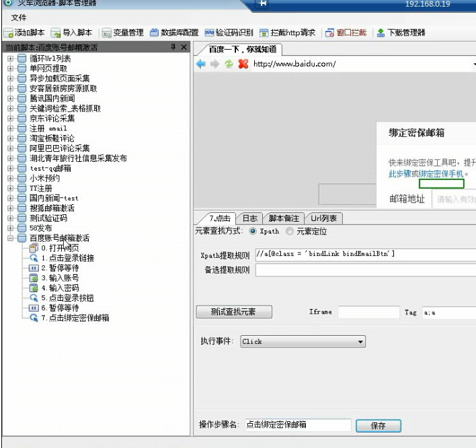
Task: Stop loading with the red X icon
Action: pos(243,64)
